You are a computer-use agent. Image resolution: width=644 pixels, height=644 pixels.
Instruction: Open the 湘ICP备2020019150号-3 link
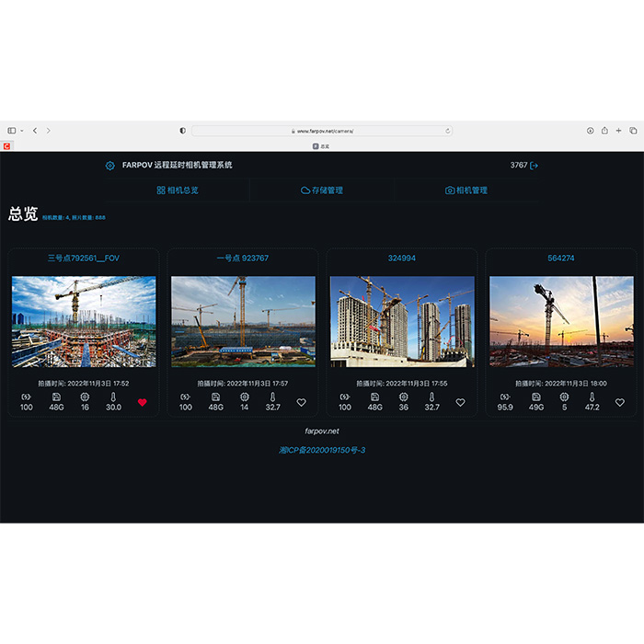pyautogui.click(x=322, y=450)
